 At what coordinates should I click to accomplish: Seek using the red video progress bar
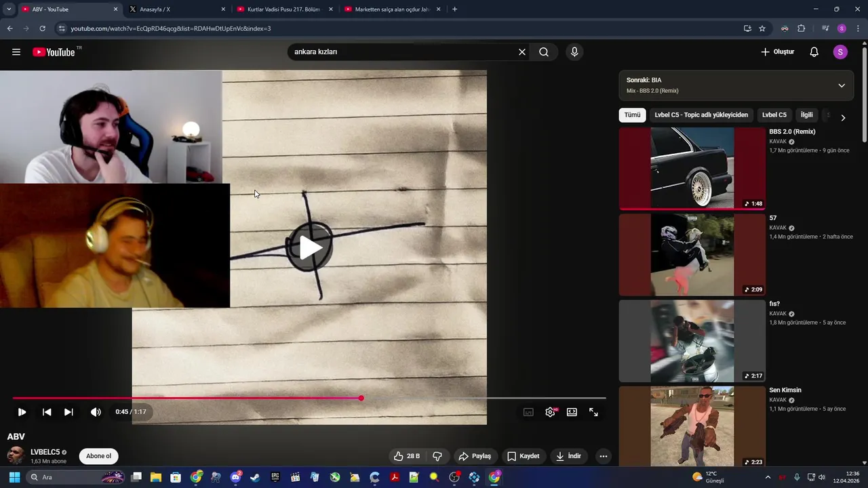point(309,398)
